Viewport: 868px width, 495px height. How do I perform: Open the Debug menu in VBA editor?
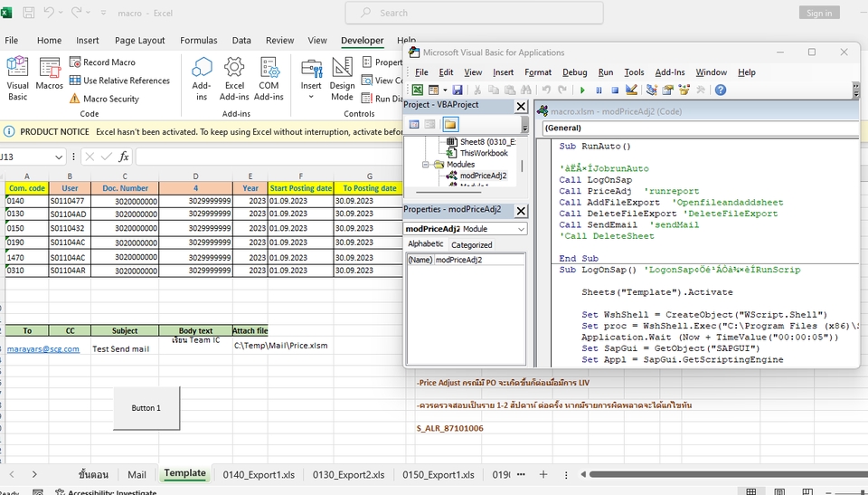(x=574, y=72)
